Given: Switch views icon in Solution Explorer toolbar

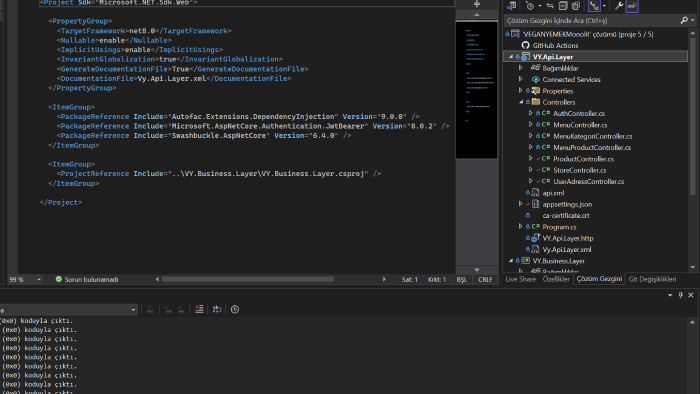Looking at the screenshot, I should (x=512, y=6).
